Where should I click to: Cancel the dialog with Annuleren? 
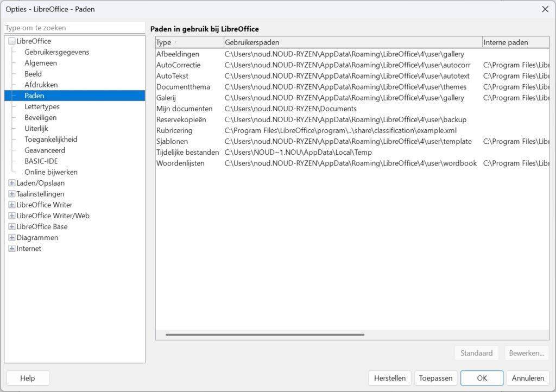528,378
